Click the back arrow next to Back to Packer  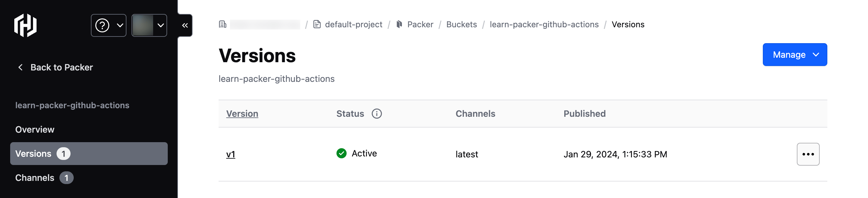click(x=20, y=67)
